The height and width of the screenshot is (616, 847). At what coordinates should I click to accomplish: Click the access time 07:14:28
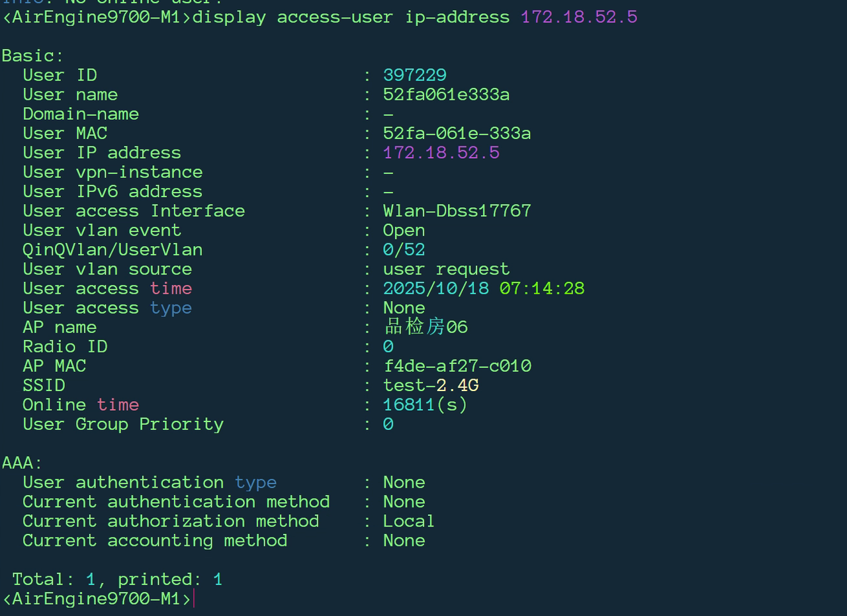point(542,288)
